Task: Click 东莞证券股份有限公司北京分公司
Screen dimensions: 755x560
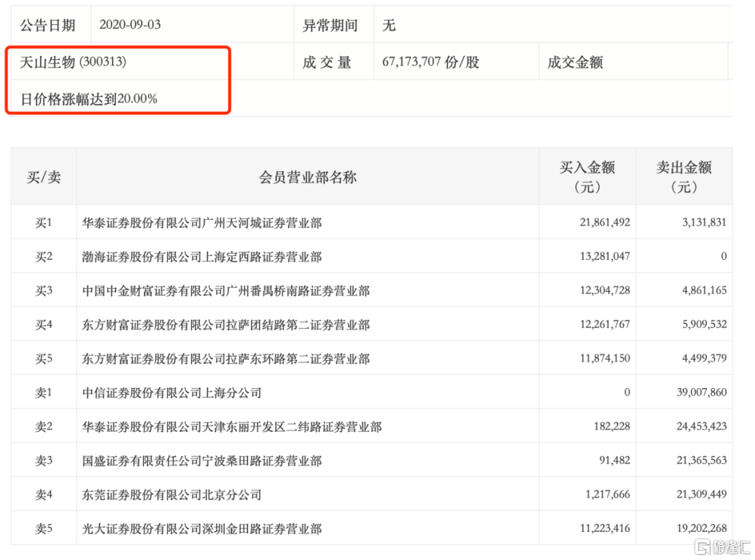Action: pos(172,495)
